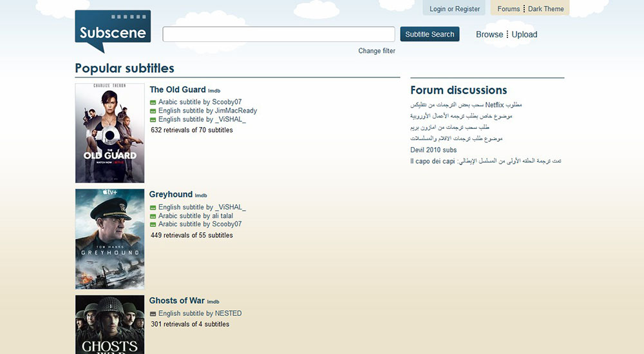
Task: Click the icon beside English subtitle by NESTED
Action: [x=153, y=314]
